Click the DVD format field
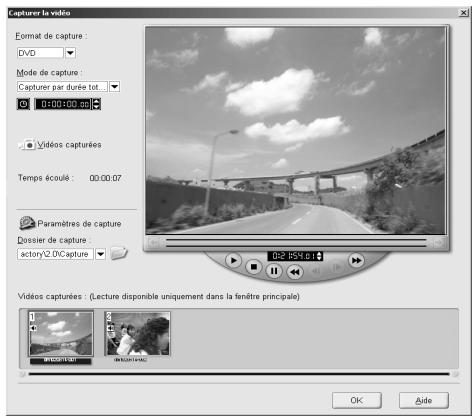473x417 pixels. click(40, 53)
